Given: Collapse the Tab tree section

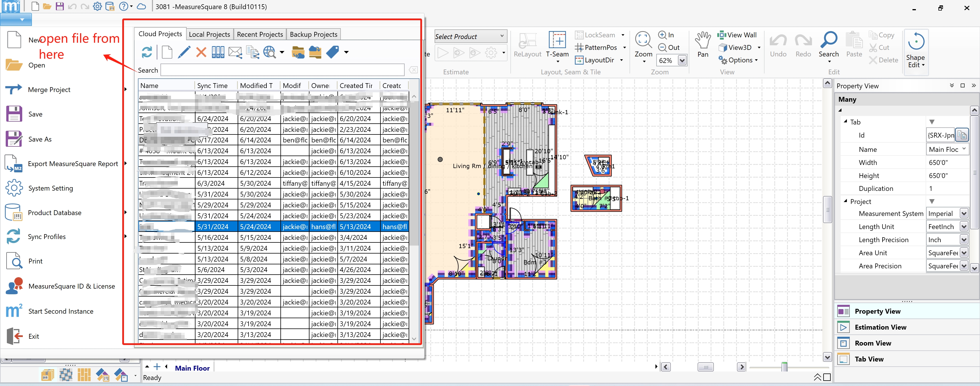Looking at the screenshot, I should (845, 122).
